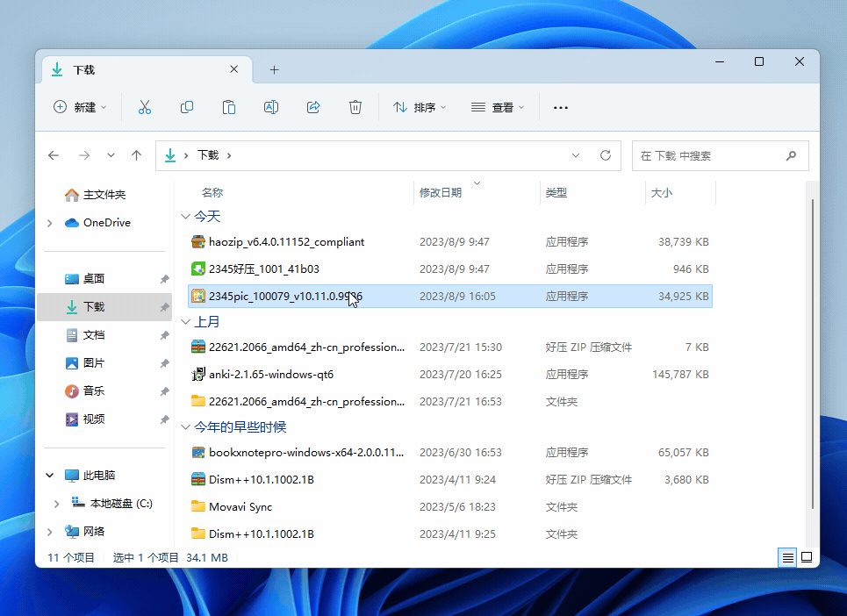This screenshot has height=616, width=847.
Task: Click the Copy icon on the toolbar
Action: (x=186, y=106)
